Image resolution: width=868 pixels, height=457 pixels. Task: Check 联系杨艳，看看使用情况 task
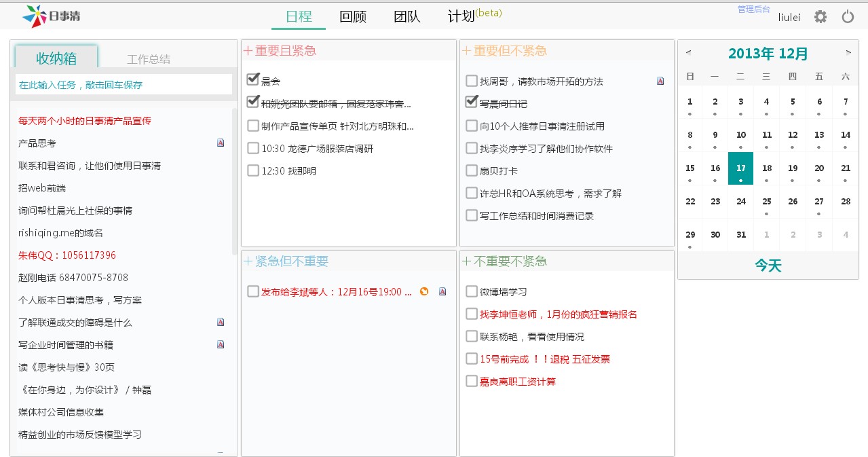coord(472,336)
